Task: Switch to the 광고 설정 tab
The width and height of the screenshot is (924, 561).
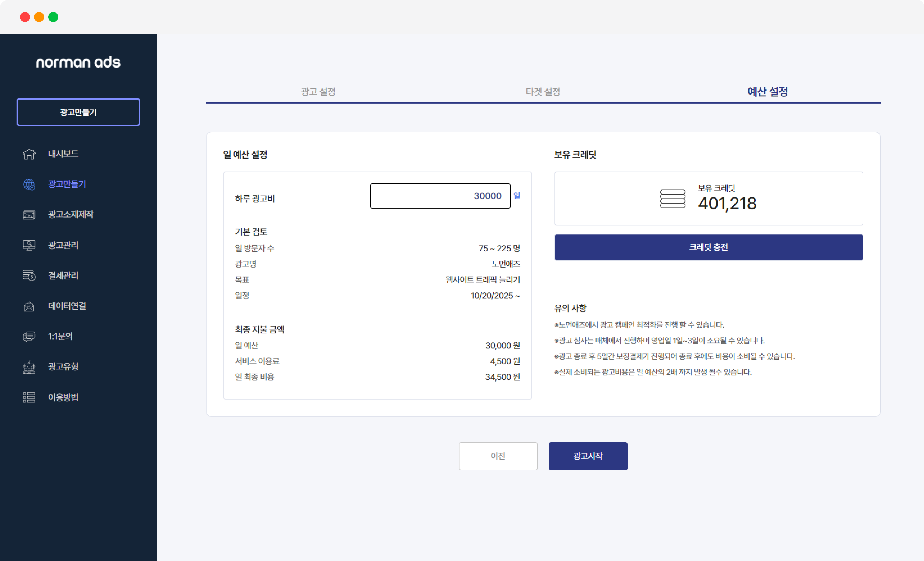Action: [x=318, y=92]
